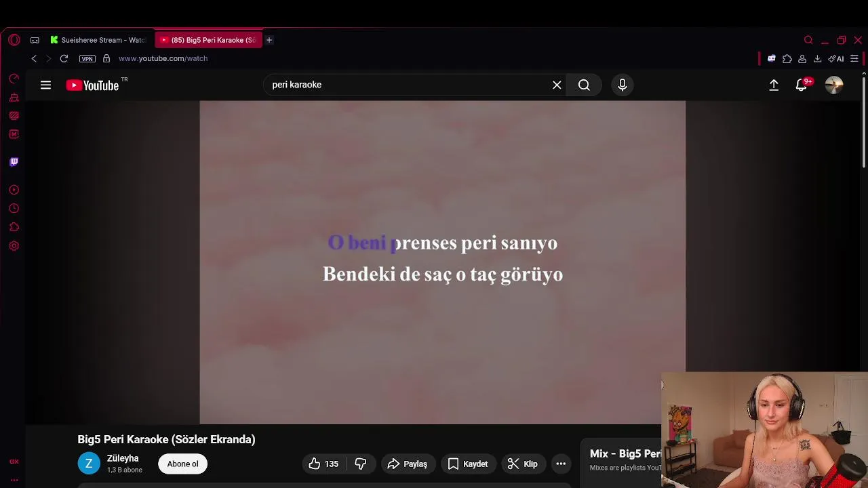Open the GX Cleaner sidebar icon

point(14,98)
